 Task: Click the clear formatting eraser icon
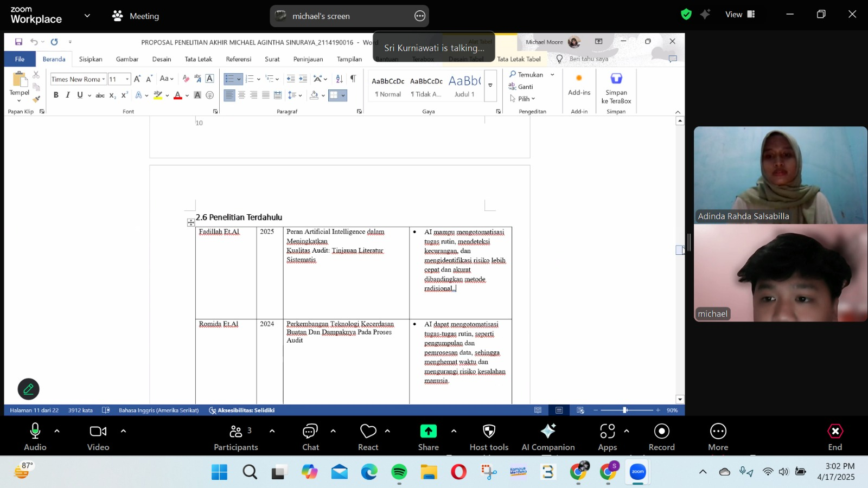[186, 79]
